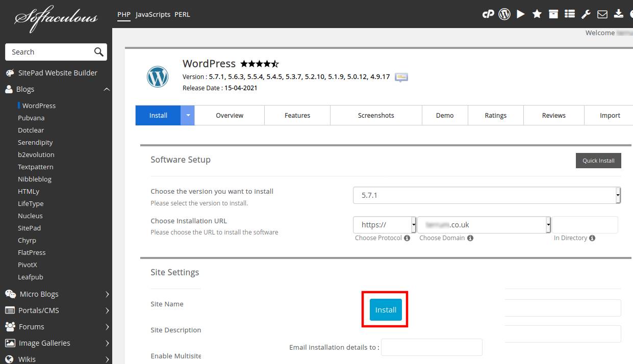Open the Ratings tab

(496, 115)
